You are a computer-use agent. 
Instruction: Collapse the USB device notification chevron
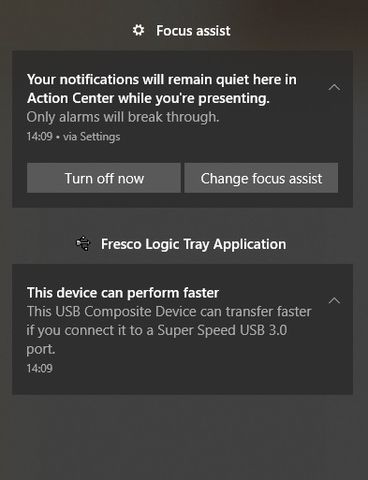coord(334,301)
